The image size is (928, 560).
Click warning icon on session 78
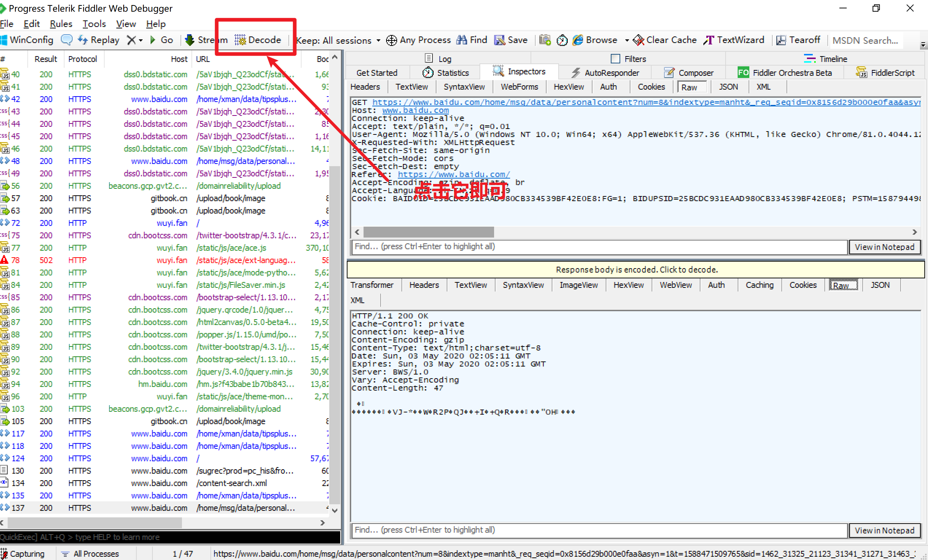click(4, 260)
